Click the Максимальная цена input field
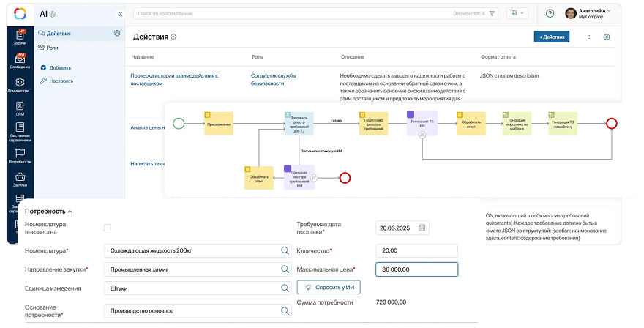The width and height of the screenshot is (644, 328). (416, 269)
